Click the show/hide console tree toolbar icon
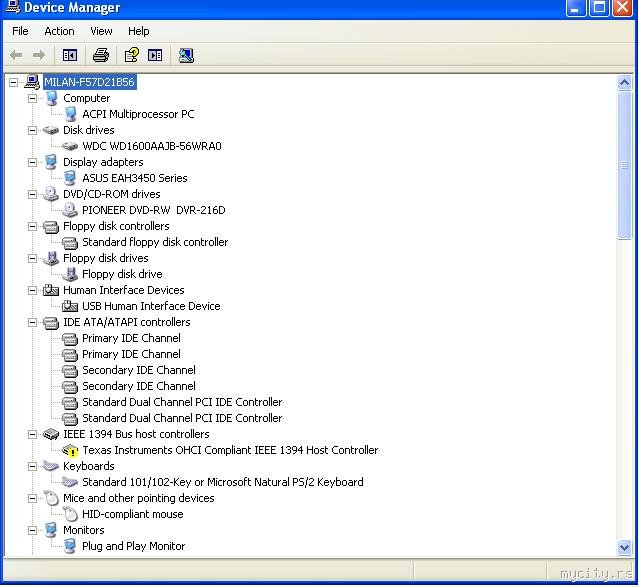Image resolution: width=639 pixels, height=587 pixels. tap(70, 55)
